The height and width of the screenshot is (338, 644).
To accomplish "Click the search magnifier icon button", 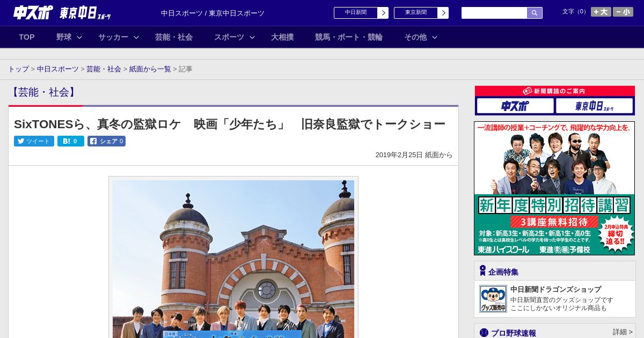I will [534, 13].
